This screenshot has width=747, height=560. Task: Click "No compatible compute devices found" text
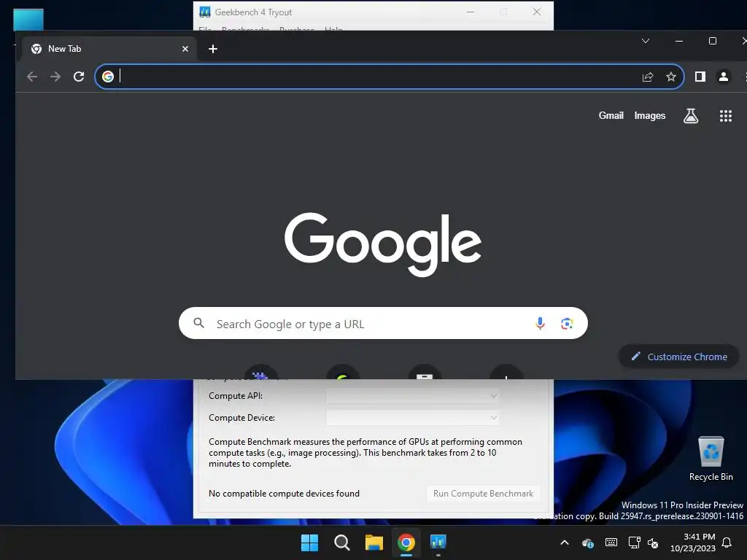click(284, 494)
